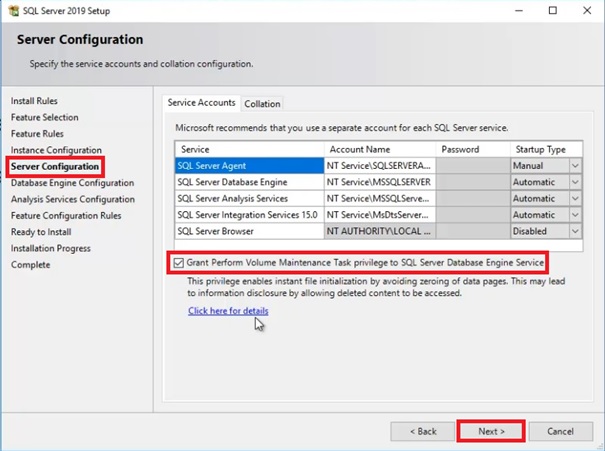The width and height of the screenshot is (605, 451).
Task: Click the Service column header
Action: click(x=249, y=149)
